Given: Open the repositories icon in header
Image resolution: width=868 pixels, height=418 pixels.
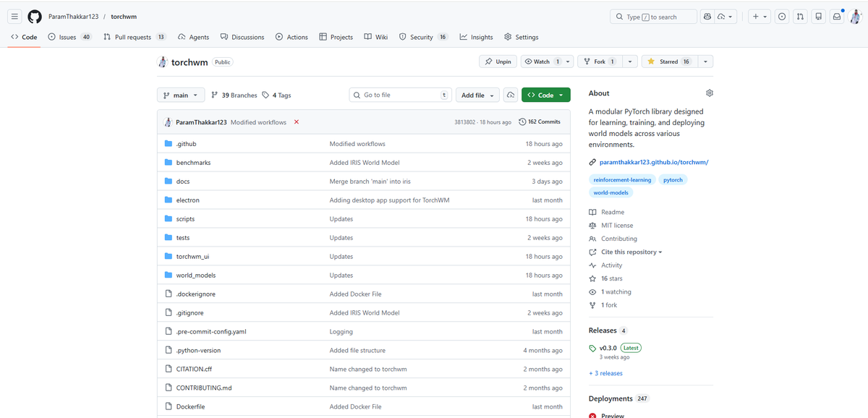Looking at the screenshot, I should tap(819, 17).
